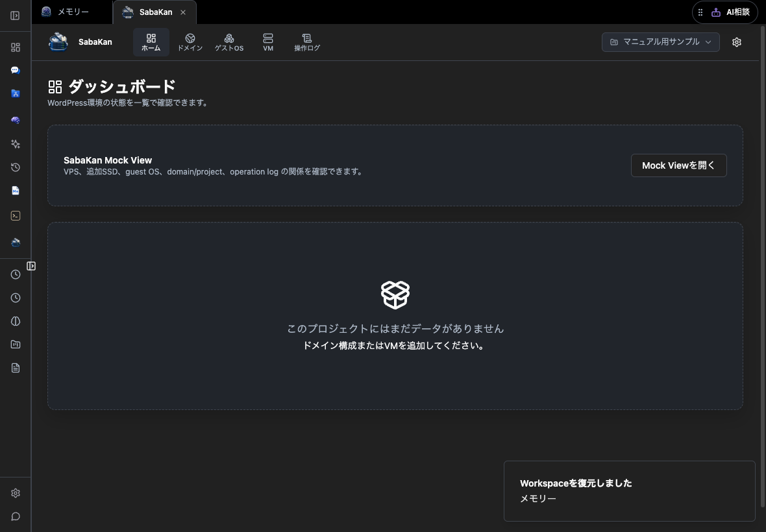Click the Mock Viewを開く button
766x532 pixels.
coord(678,165)
